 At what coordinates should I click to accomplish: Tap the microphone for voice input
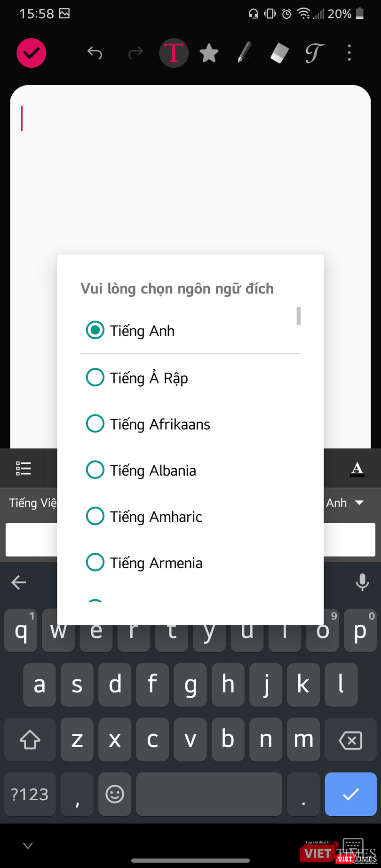(x=362, y=582)
